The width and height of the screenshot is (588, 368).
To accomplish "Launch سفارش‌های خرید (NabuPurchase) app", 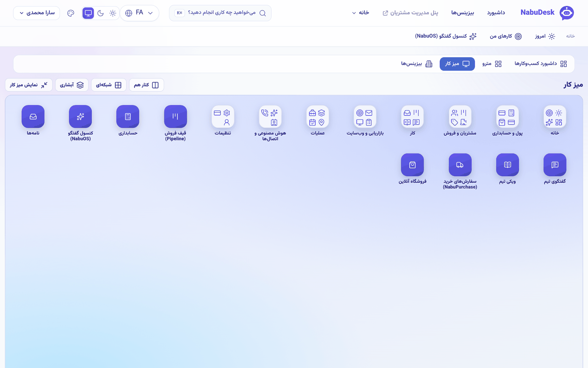I will click(460, 165).
